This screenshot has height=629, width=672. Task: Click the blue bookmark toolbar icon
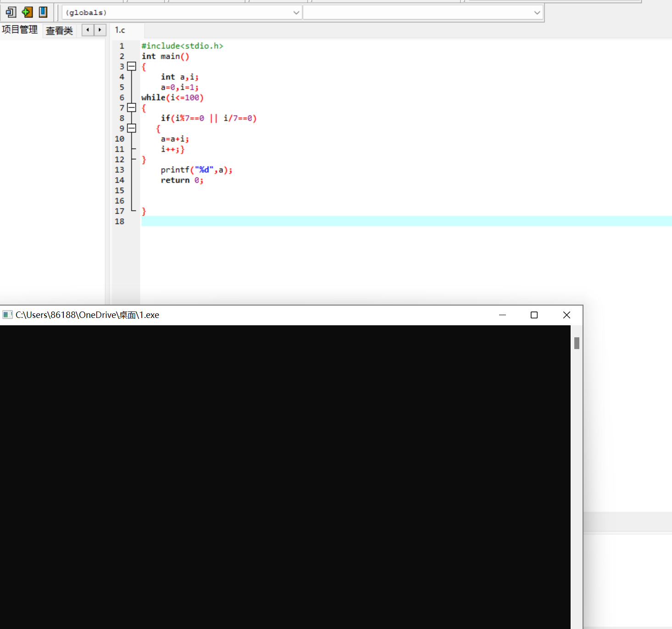tap(43, 12)
